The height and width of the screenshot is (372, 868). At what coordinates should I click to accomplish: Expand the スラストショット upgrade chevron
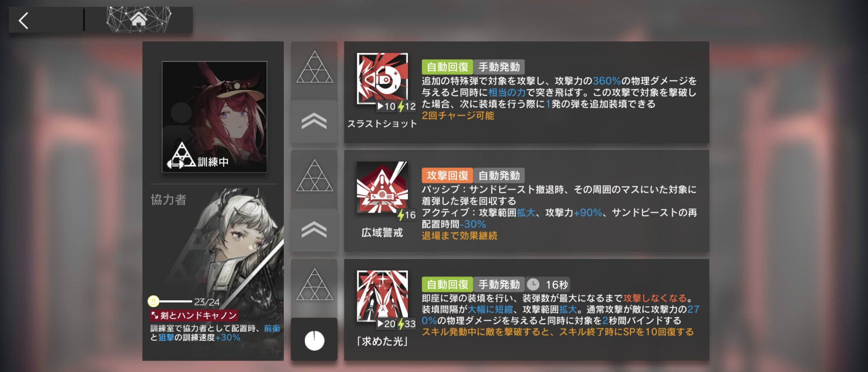[314, 122]
